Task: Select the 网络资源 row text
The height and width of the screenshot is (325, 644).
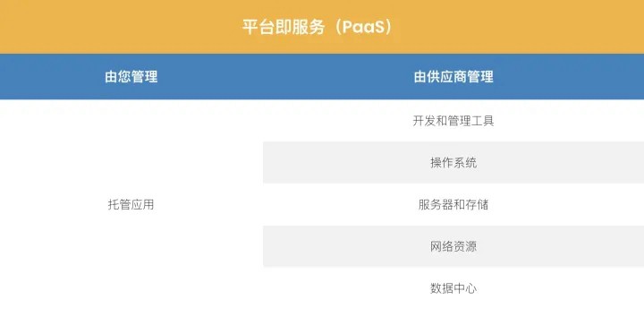Action: (453, 246)
